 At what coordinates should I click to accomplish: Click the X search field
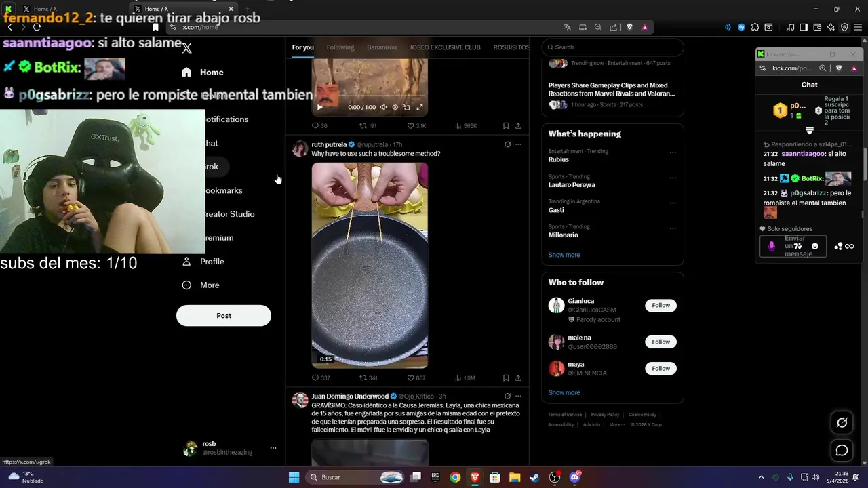click(612, 47)
